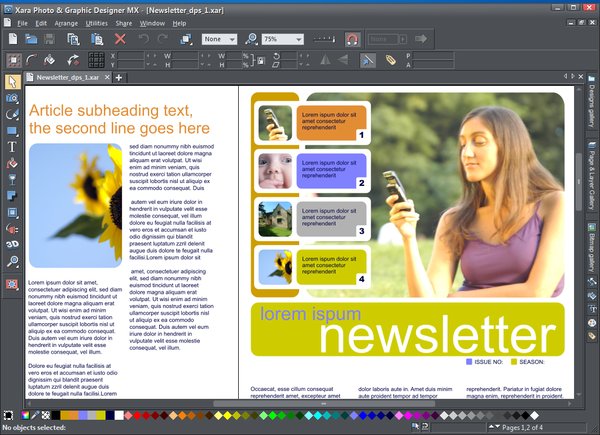
Task: Pick the red palette diamond
Action: pyautogui.click(x=137, y=415)
